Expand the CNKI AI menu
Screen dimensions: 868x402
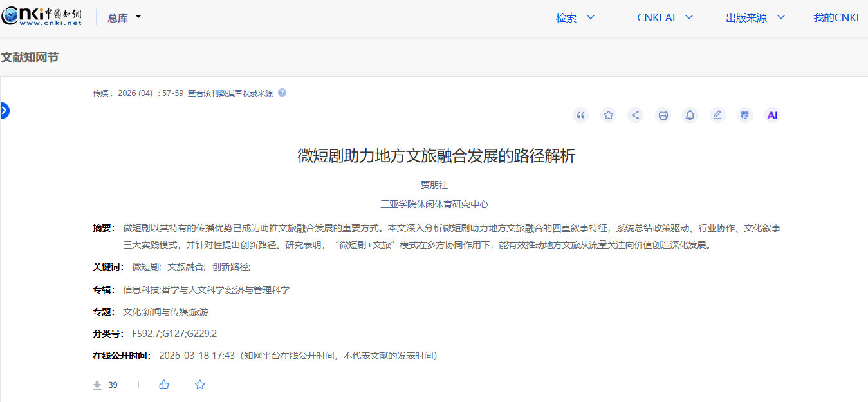665,18
